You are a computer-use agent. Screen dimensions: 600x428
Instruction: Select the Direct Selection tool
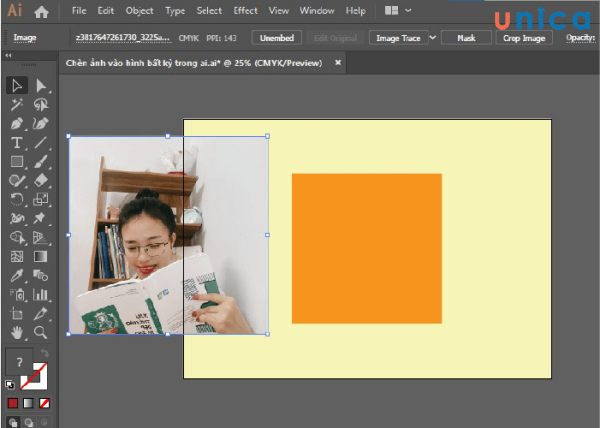pyautogui.click(x=41, y=86)
